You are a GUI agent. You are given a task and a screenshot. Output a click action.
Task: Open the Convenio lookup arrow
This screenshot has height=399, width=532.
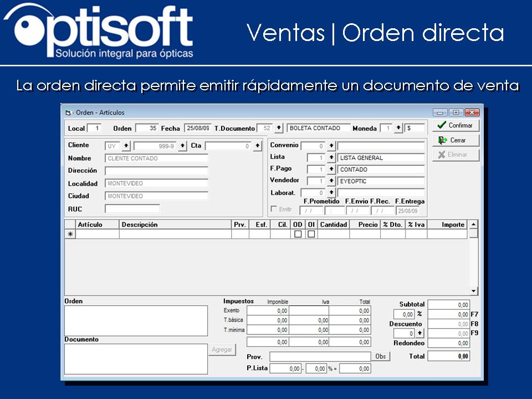331,145
